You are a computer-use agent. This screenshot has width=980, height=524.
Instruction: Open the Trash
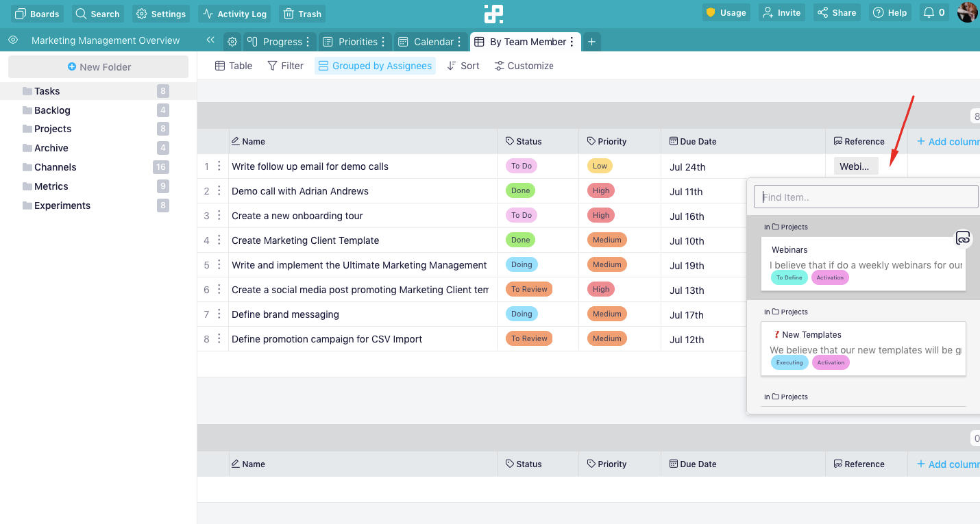tap(302, 13)
